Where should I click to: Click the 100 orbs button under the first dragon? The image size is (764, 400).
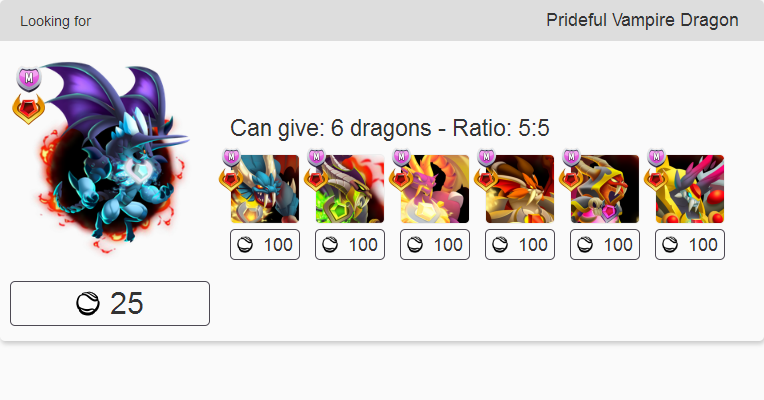click(x=265, y=244)
